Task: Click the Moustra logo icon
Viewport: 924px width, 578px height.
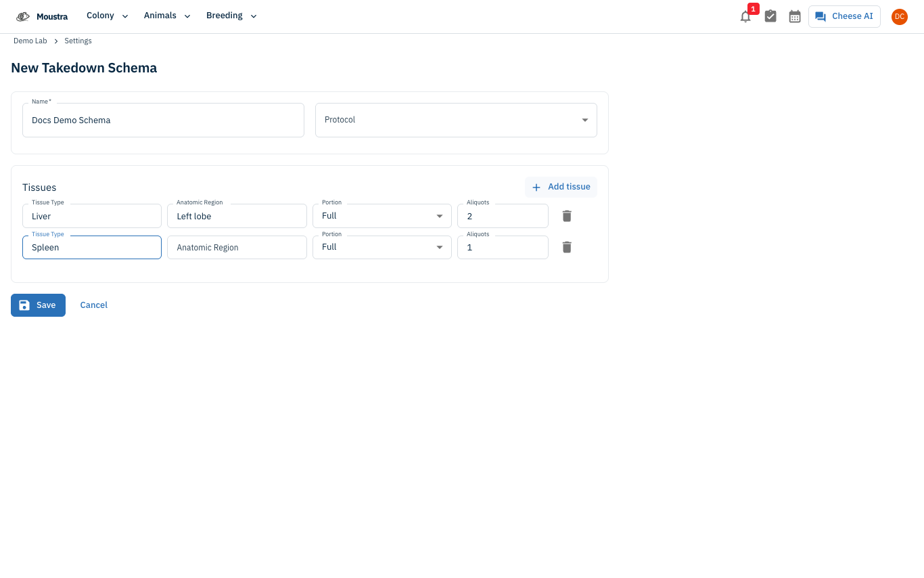Action: point(23,16)
